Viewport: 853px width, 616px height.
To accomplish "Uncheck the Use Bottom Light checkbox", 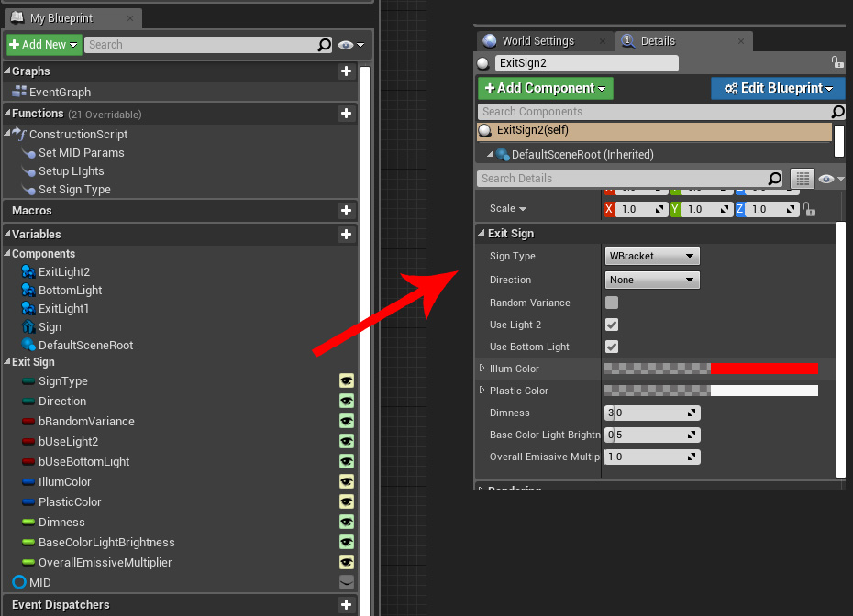I will pos(612,346).
